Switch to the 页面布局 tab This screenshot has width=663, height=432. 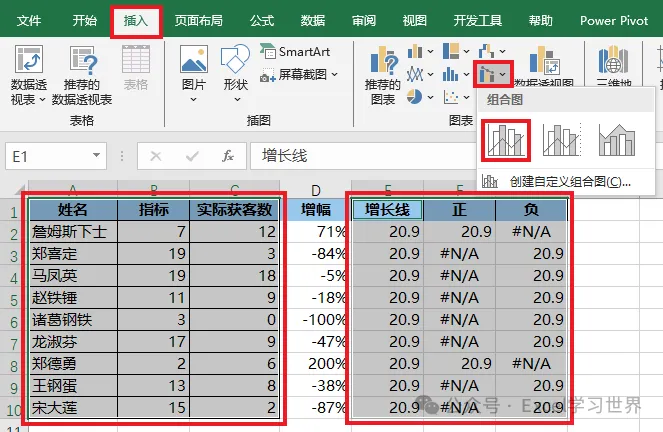(199, 20)
